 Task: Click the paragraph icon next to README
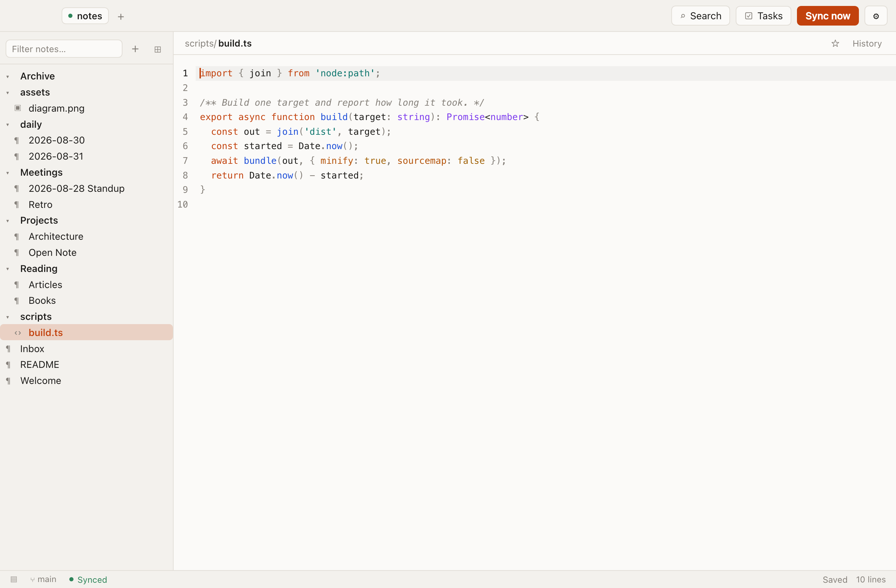pyautogui.click(x=8, y=365)
